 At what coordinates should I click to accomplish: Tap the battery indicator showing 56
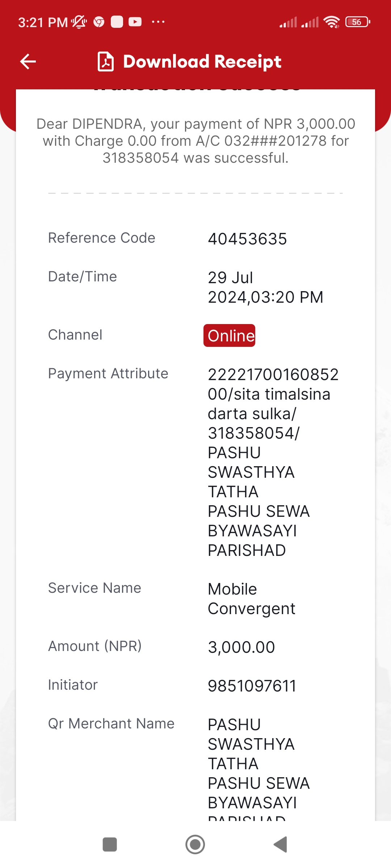pos(358,22)
